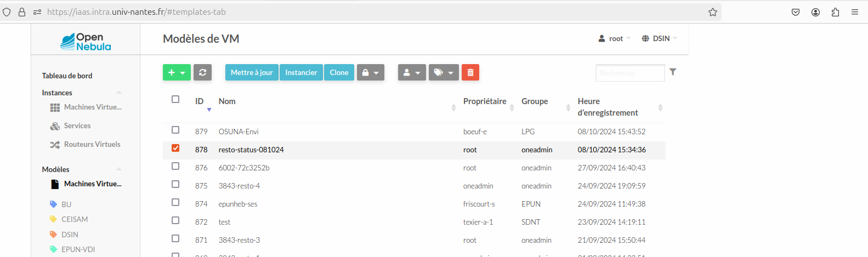Image resolution: width=868 pixels, height=257 pixels.
Task: Open Routeurs Virtuels in the sidebar
Action: [92, 144]
